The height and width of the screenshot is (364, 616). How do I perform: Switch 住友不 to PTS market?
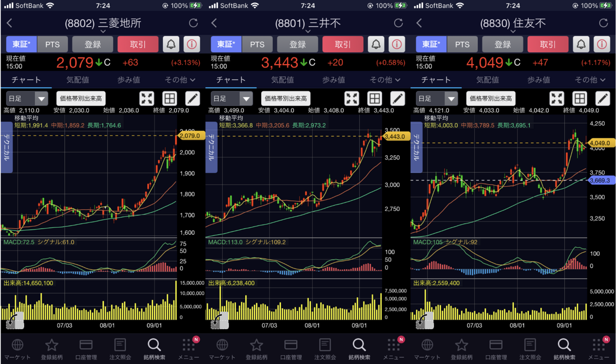click(463, 45)
